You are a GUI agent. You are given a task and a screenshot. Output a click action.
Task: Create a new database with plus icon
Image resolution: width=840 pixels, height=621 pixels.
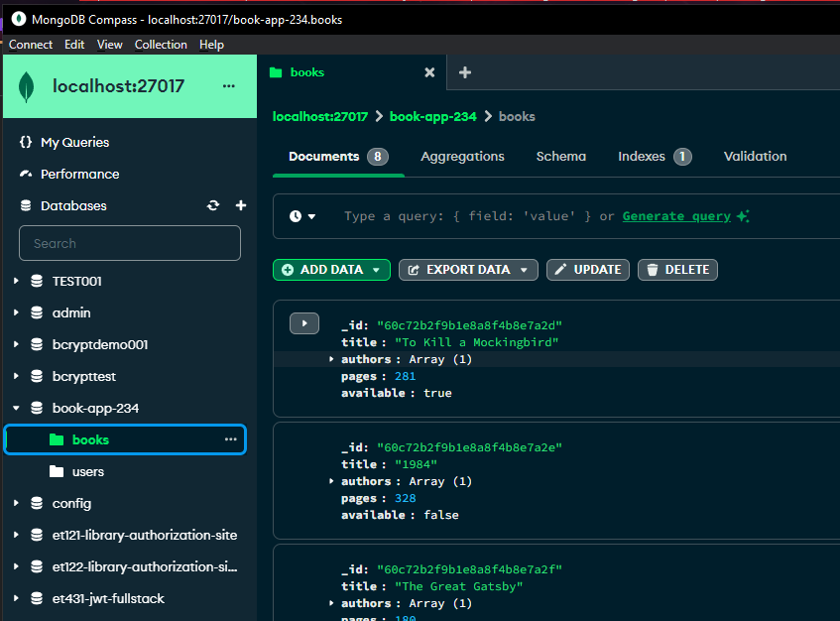(241, 205)
